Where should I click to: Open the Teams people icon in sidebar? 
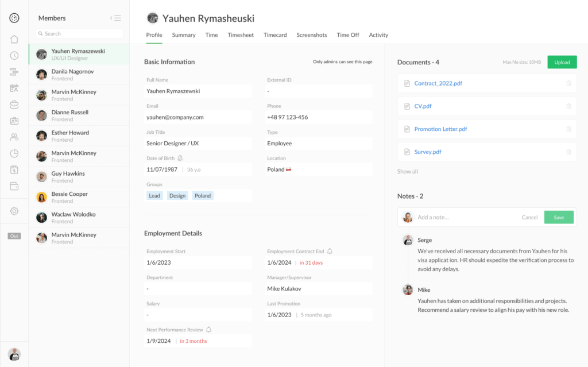[x=14, y=137]
